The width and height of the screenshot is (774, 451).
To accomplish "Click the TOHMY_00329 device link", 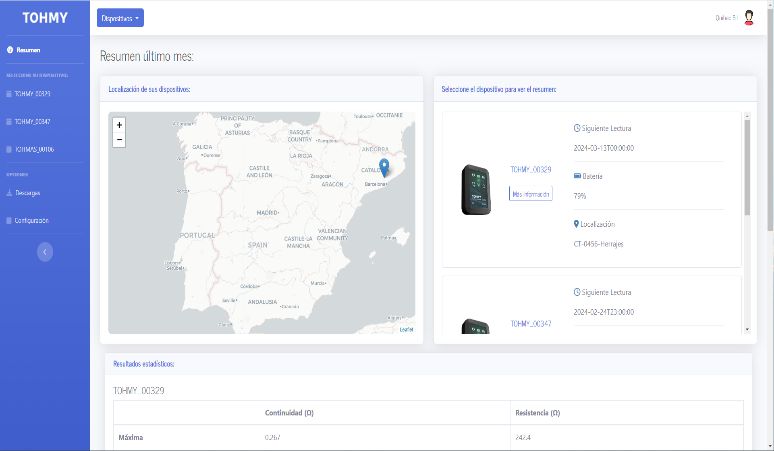I will coord(531,169).
